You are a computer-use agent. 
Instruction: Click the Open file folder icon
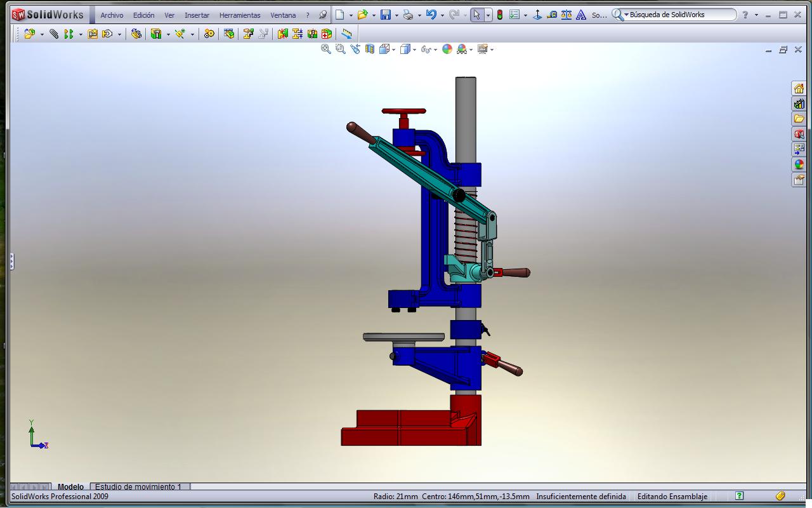pos(363,15)
